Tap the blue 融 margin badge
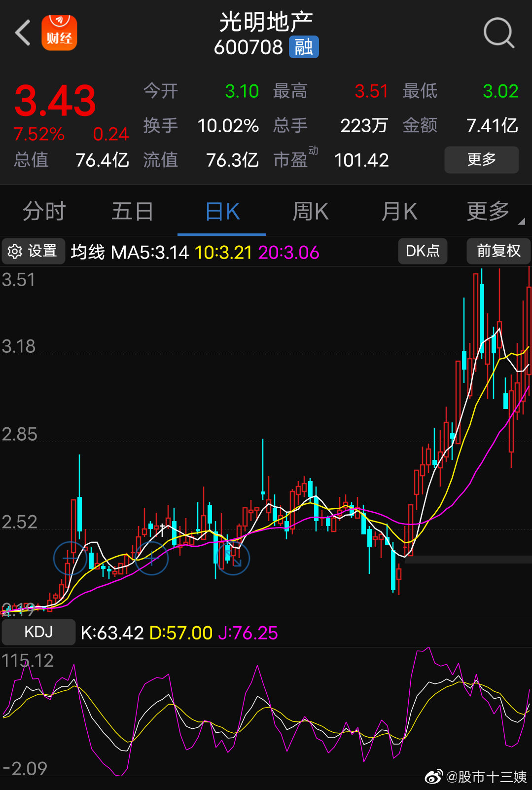 tap(304, 47)
